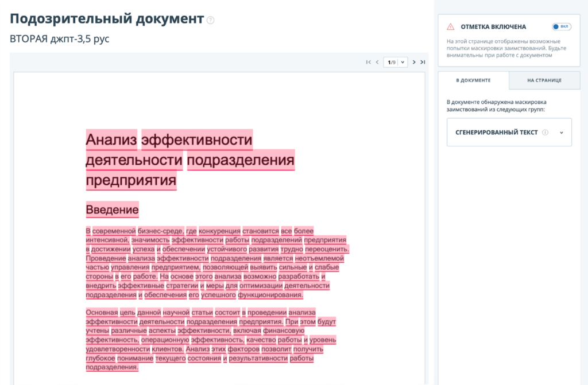
Task: Click inside the page number field
Action: [392, 62]
